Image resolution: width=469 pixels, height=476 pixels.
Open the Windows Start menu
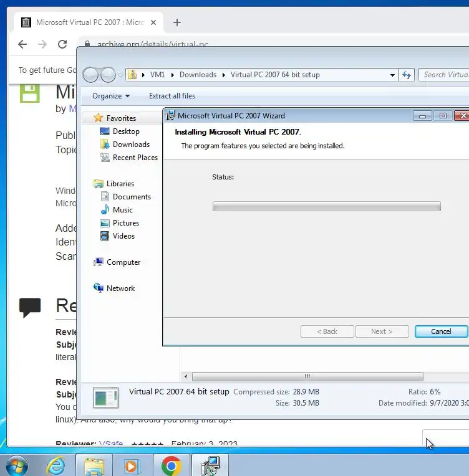[16, 465]
